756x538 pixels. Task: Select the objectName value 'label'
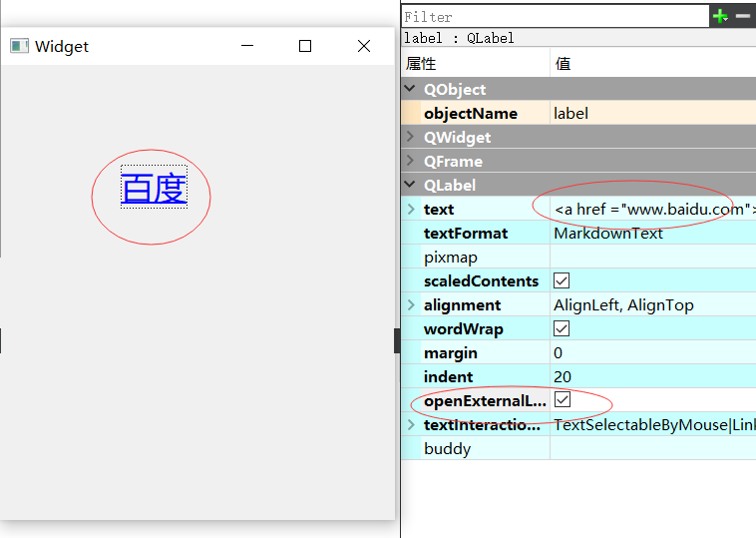coord(570,114)
